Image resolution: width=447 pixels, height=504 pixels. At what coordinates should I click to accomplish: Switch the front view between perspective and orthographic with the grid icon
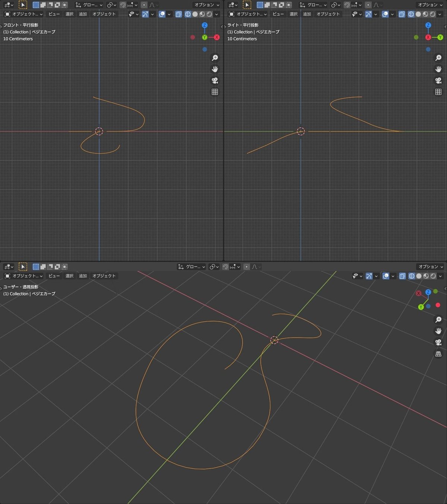click(x=215, y=92)
